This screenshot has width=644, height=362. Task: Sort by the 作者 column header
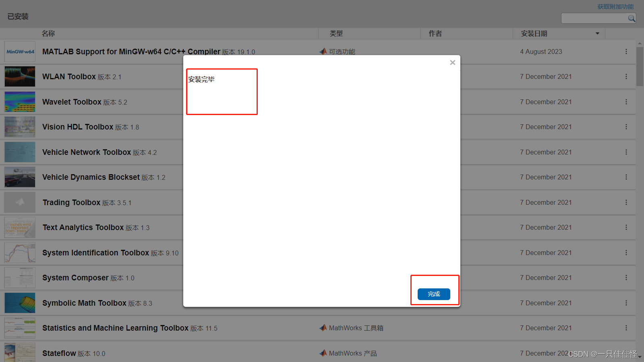(435, 33)
